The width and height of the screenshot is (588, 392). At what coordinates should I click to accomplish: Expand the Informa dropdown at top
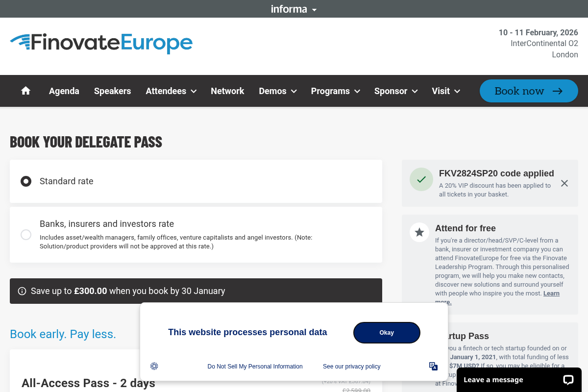pos(294,9)
